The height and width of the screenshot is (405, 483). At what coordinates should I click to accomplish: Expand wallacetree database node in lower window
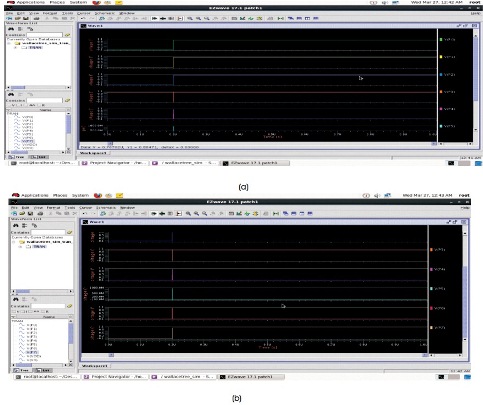point(14,242)
